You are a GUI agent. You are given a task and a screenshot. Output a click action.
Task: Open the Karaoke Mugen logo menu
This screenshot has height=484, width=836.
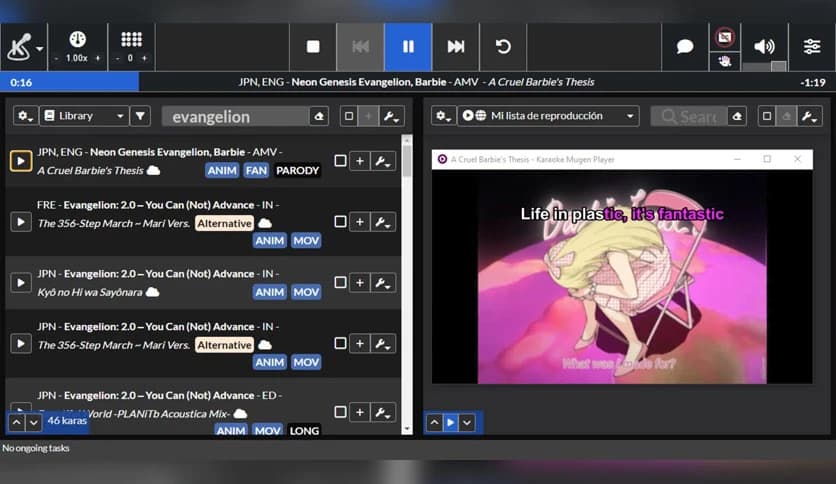point(24,47)
